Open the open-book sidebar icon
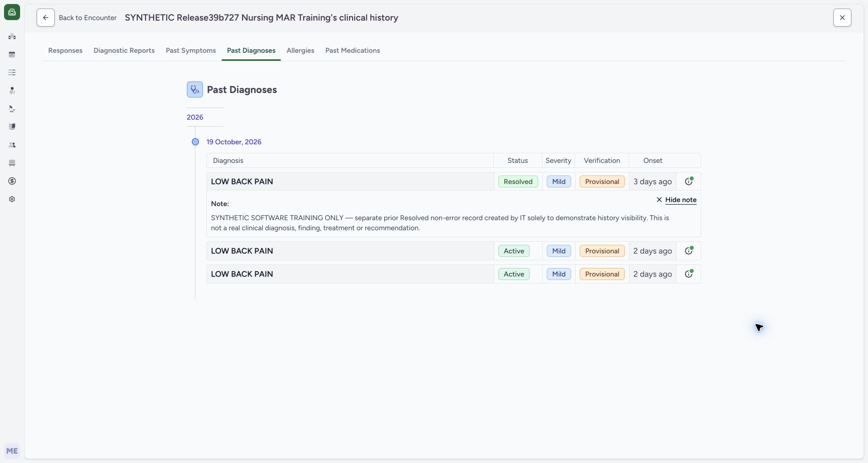 click(12, 127)
